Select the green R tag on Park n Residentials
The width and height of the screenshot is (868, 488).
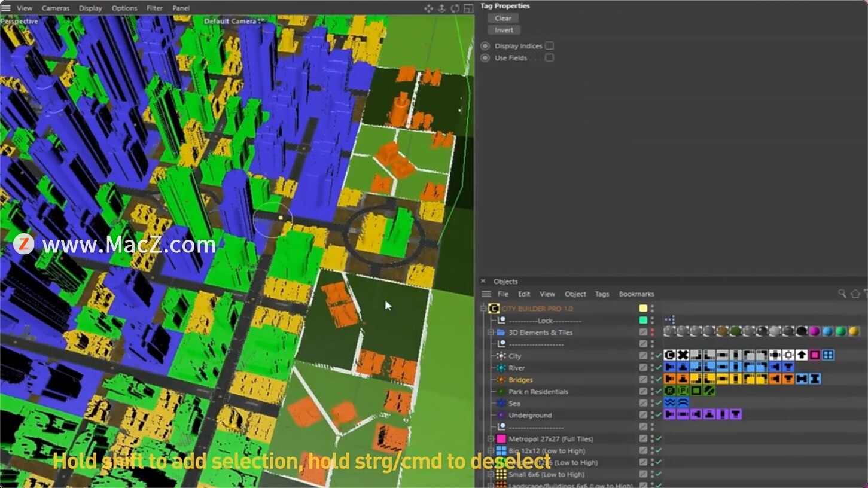pyautogui.click(x=671, y=391)
